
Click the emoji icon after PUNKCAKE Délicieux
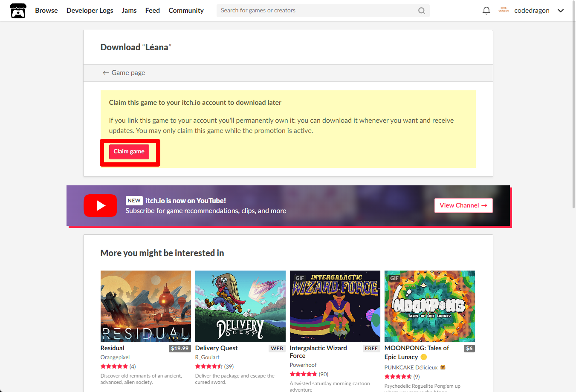[x=443, y=367]
